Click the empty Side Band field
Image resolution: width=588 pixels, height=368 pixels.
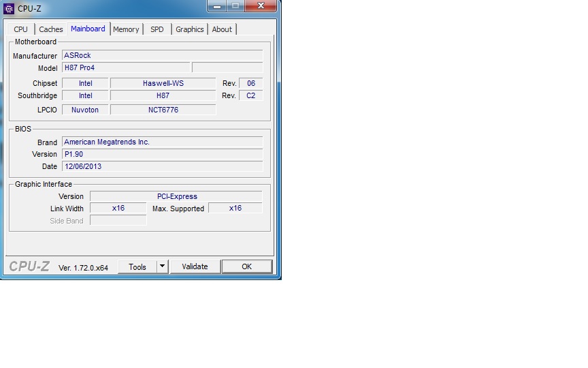click(118, 220)
